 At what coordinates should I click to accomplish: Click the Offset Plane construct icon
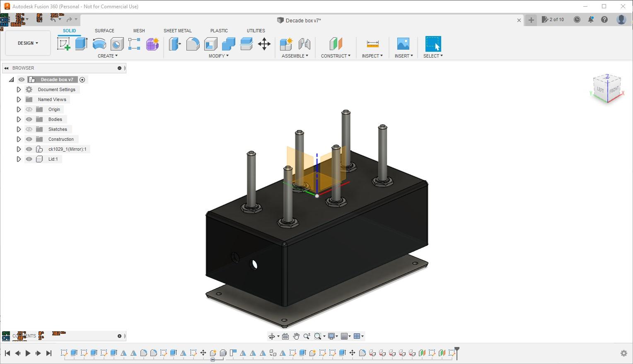pos(336,43)
